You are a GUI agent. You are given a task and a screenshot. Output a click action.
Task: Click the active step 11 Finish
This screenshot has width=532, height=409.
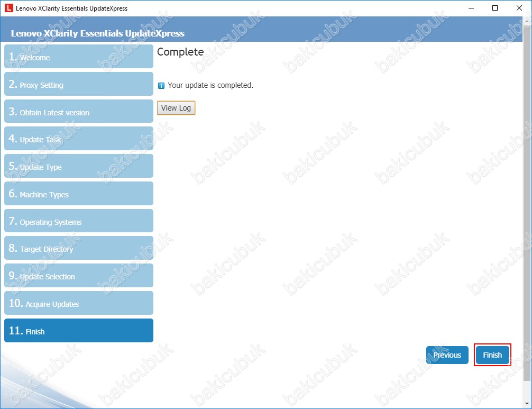(79, 330)
